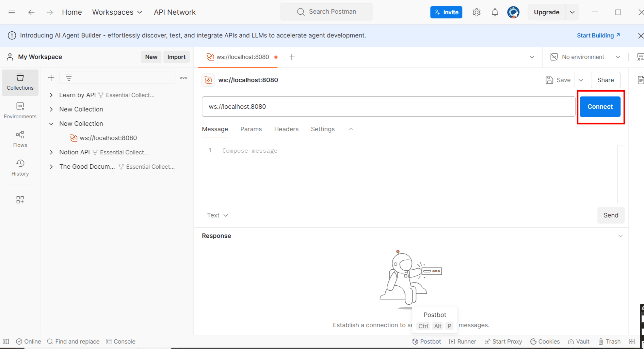
Task: Open the Text message format dropdown
Action: (217, 215)
